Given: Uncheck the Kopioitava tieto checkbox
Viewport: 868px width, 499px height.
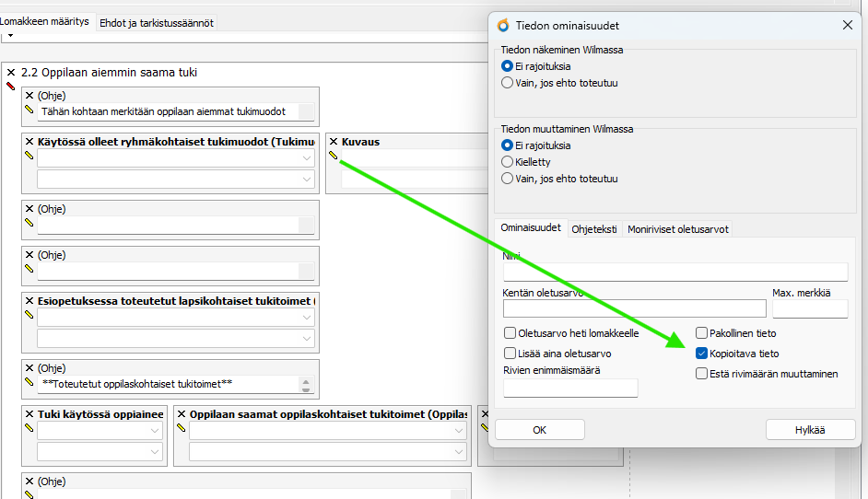Looking at the screenshot, I should click(701, 354).
